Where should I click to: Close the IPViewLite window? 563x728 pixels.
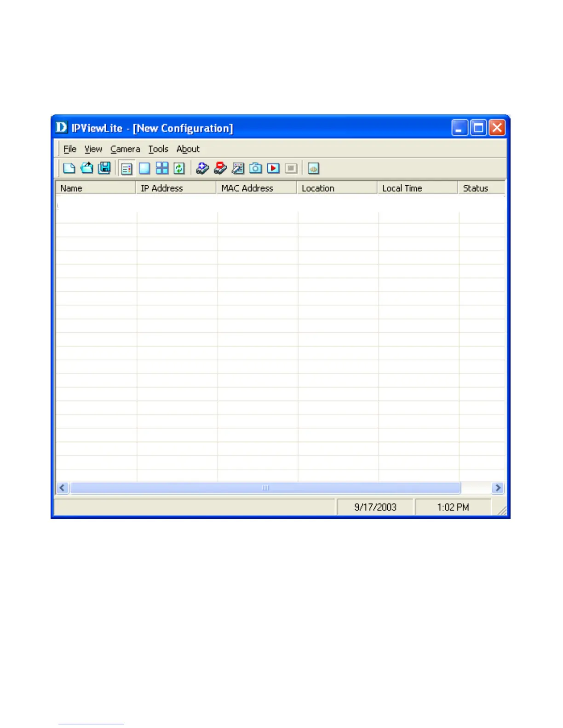click(497, 128)
